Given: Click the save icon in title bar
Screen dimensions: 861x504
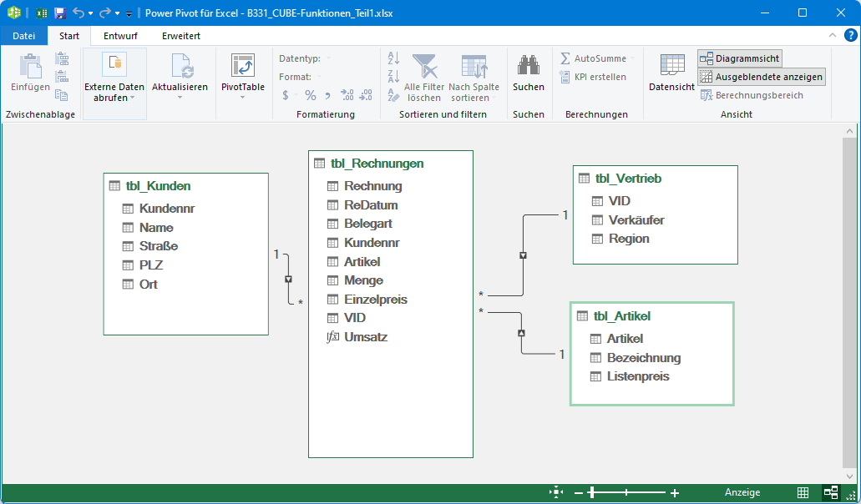Looking at the screenshot, I should [59, 13].
